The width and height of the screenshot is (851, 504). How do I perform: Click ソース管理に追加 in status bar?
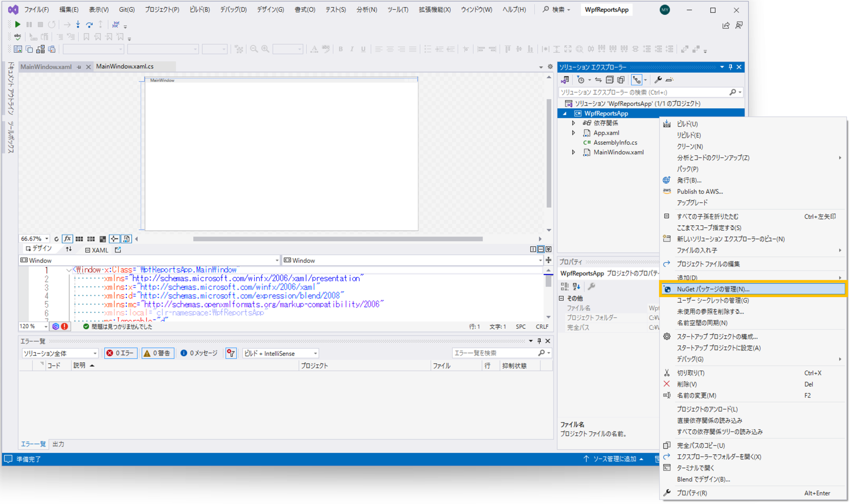[614, 459]
